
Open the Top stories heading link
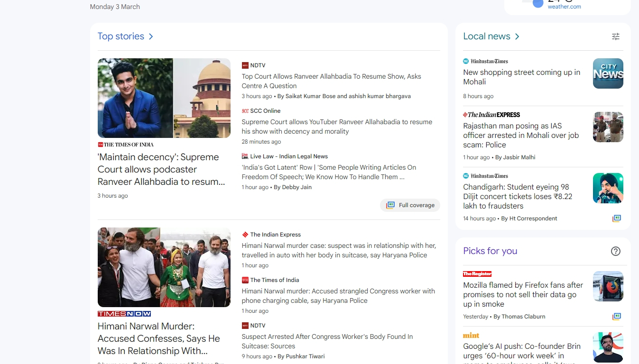point(121,36)
